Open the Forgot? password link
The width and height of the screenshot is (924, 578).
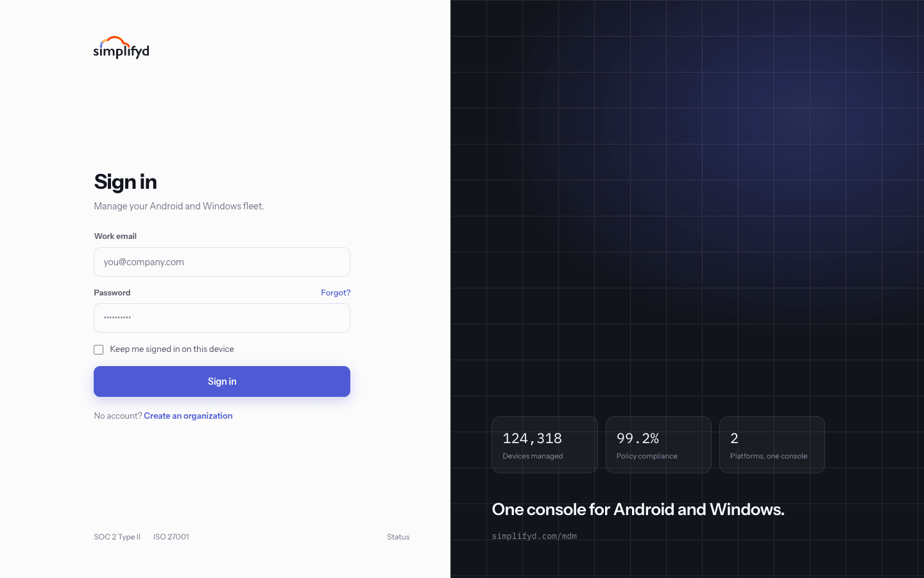336,293
